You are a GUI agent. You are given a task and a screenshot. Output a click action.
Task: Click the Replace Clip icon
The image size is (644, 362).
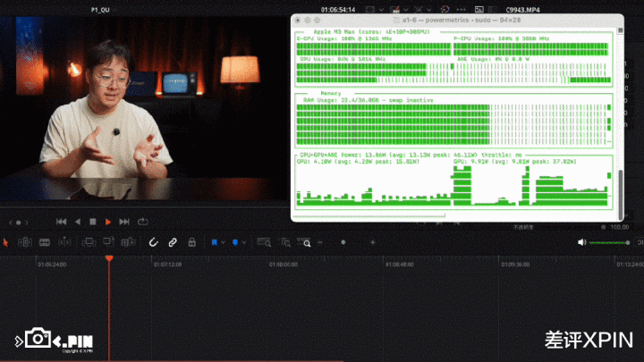click(126, 242)
